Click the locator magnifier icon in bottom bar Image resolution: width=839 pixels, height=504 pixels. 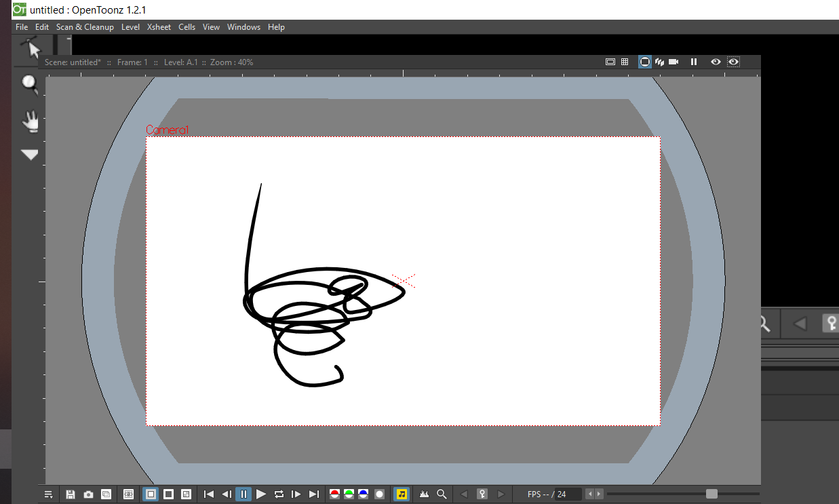[x=442, y=495]
